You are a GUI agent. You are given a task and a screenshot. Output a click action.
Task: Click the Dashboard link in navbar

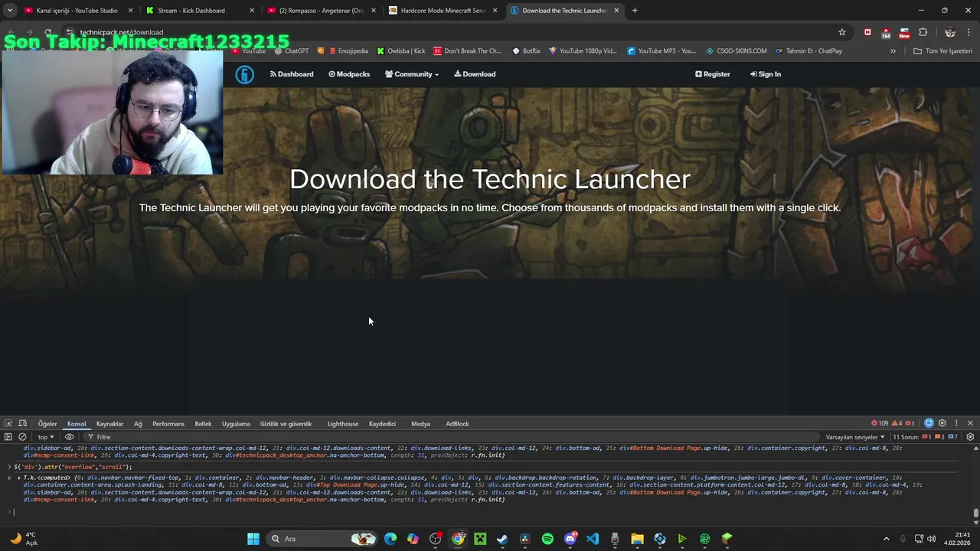coord(292,74)
